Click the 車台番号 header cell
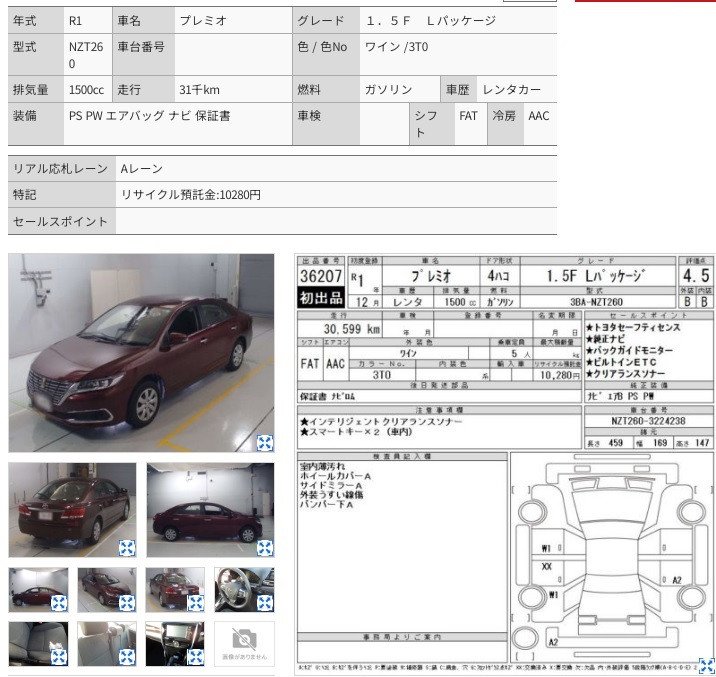Screen dimensions: 716x677 tap(143, 54)
